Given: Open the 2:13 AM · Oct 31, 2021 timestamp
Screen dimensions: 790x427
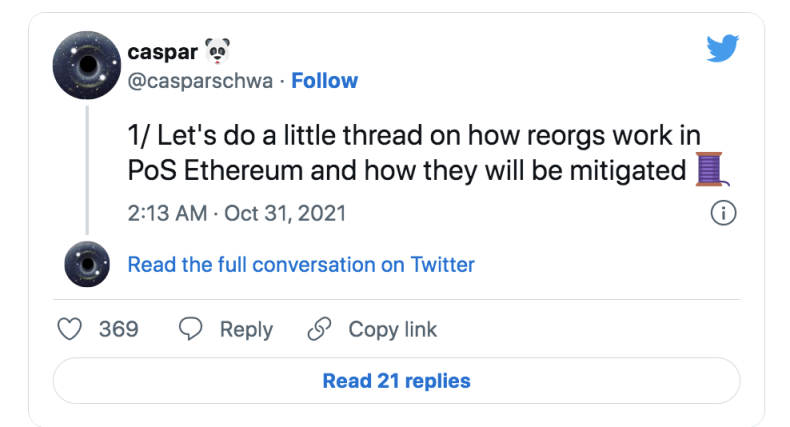Looking at the screenshot, I should (236, 214).
